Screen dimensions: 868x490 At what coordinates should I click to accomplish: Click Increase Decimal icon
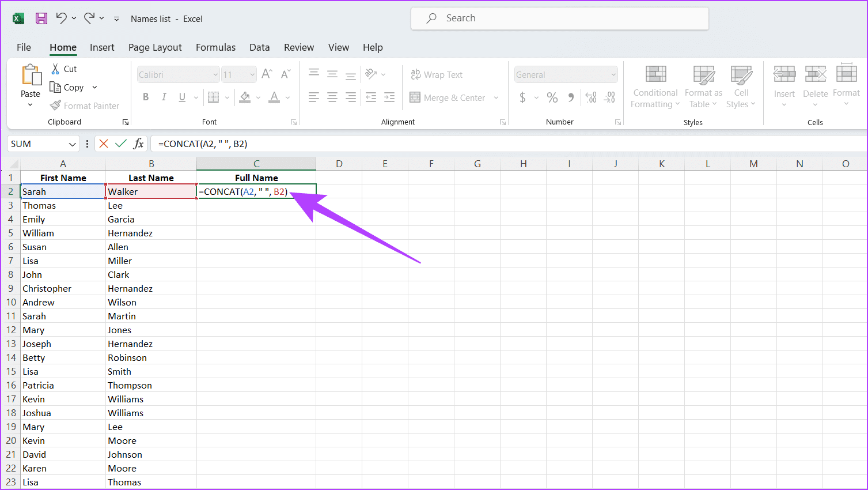591,97
